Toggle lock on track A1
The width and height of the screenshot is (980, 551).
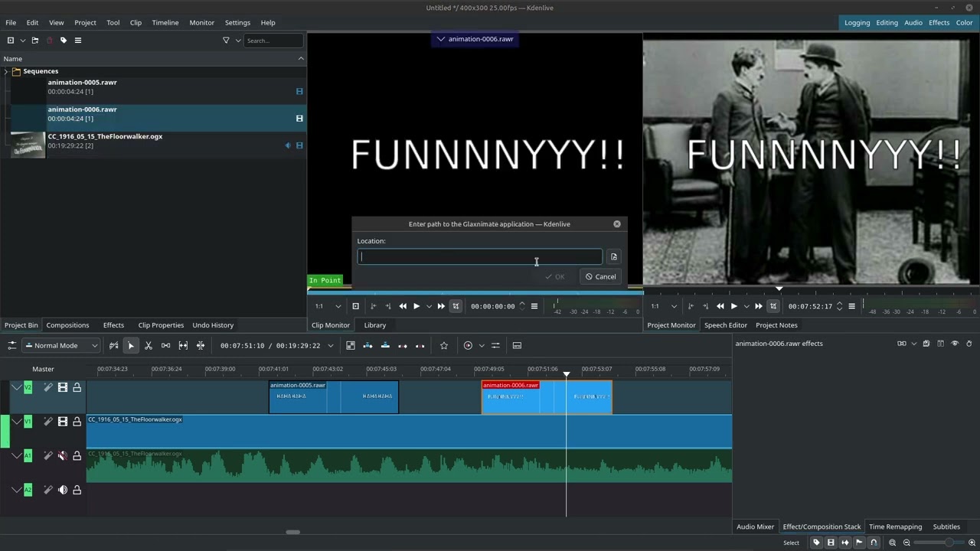click(x=77, y=456)
